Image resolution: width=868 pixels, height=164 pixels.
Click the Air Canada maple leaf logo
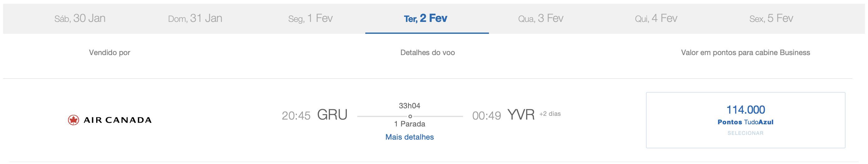click(73, 120)
